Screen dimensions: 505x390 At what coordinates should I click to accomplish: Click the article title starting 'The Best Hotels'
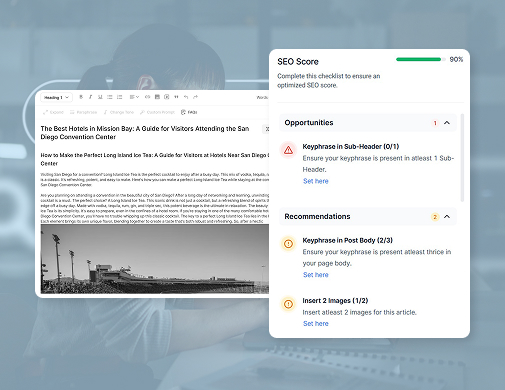tap(145, 133)
